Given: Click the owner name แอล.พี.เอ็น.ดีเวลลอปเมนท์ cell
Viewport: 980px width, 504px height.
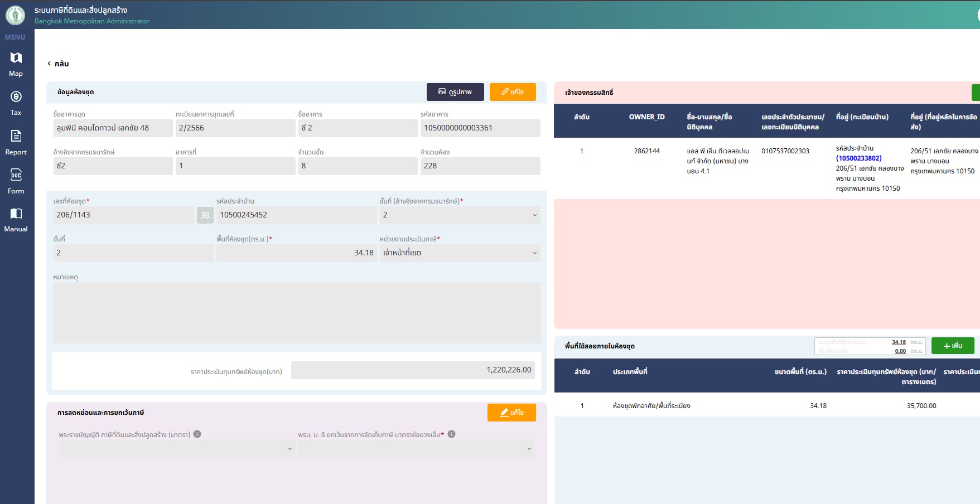Looking at the screenshot, I should 718,161.
